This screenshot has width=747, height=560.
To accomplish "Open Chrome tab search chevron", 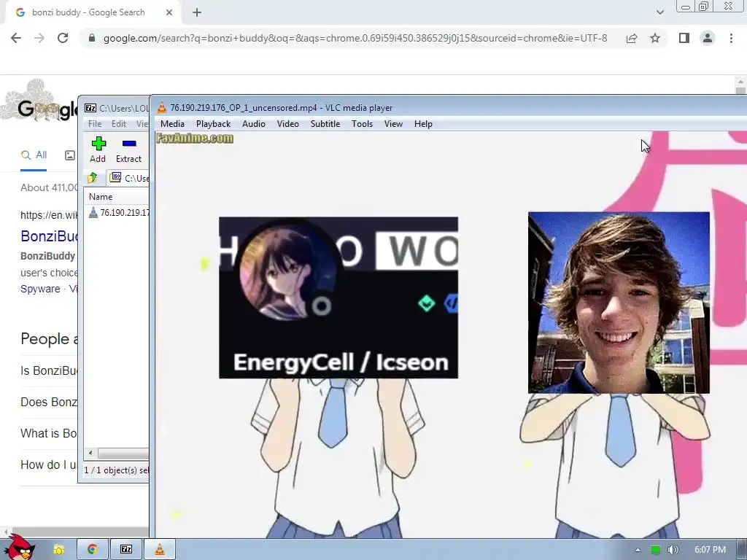I will point(659,12).
